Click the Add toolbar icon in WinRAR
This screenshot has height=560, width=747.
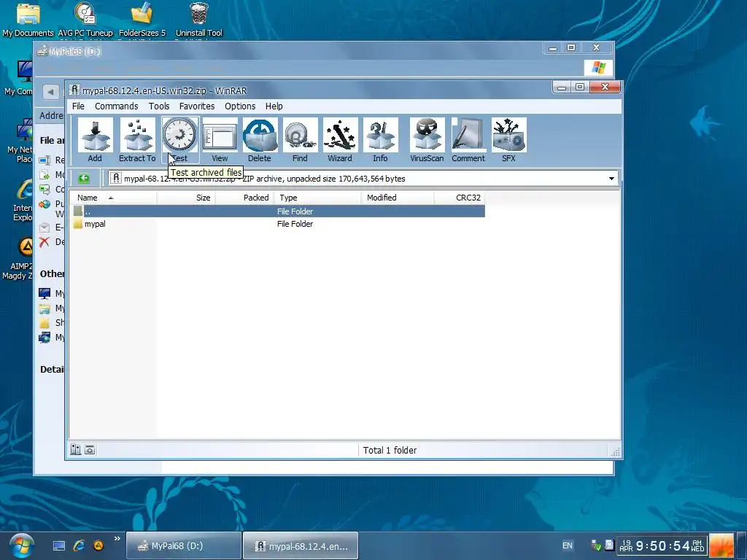[x=95, y=140]
